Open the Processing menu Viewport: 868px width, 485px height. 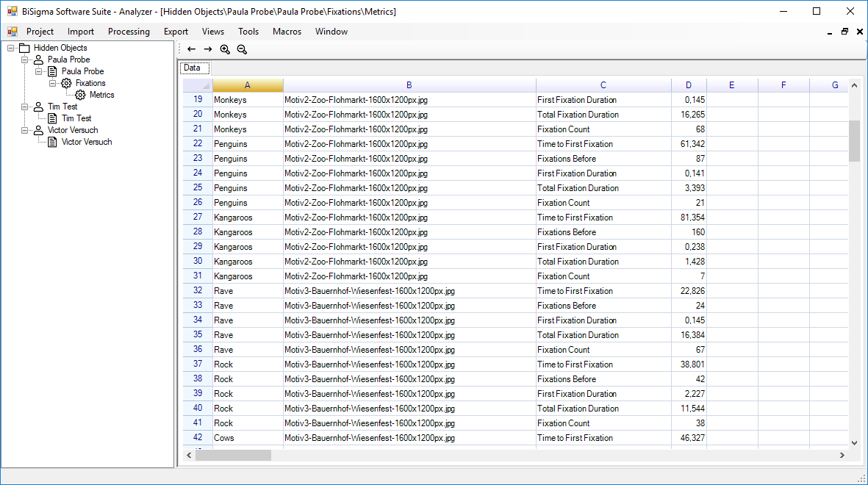(129, 32)
